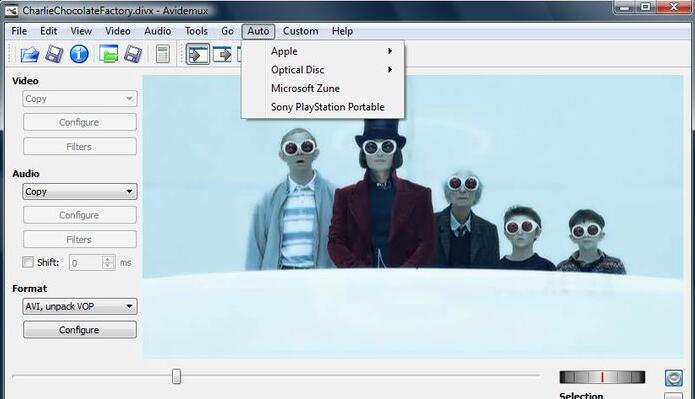Click the Shift milliseconds input field
Image resolution: width=695 pixels, height=399 pixels.
coord(86,262)
